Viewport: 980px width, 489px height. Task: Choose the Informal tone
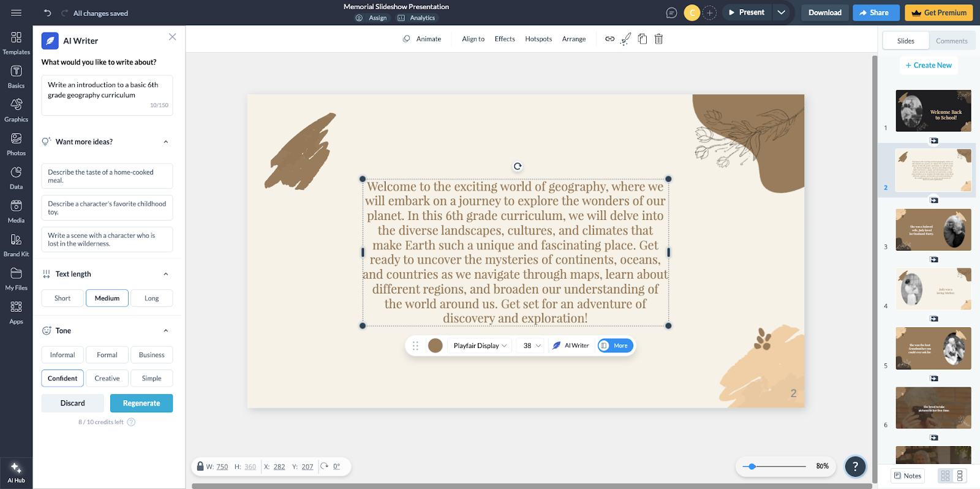(62, 355)
